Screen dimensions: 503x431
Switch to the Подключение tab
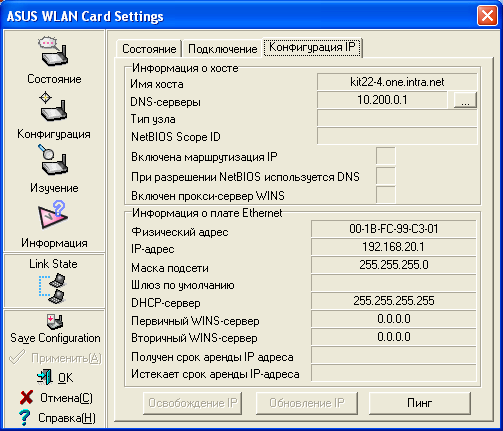click(x=222, y=49)
